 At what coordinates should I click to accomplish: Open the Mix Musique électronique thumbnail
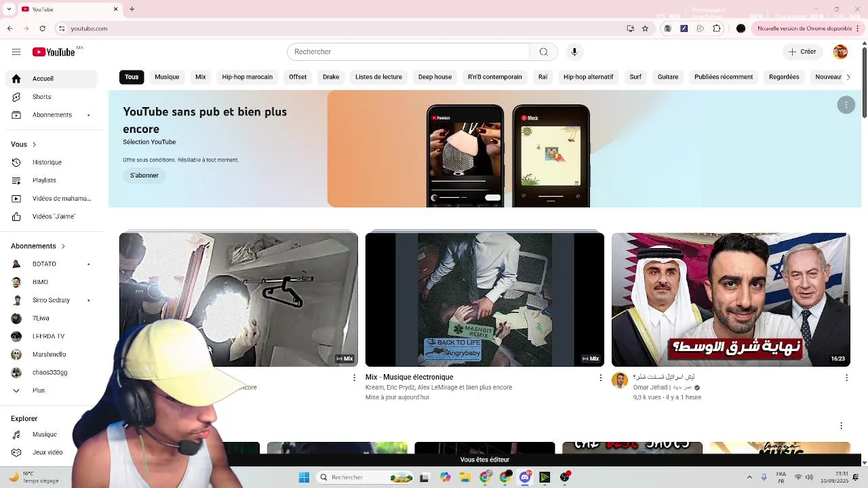485,300
